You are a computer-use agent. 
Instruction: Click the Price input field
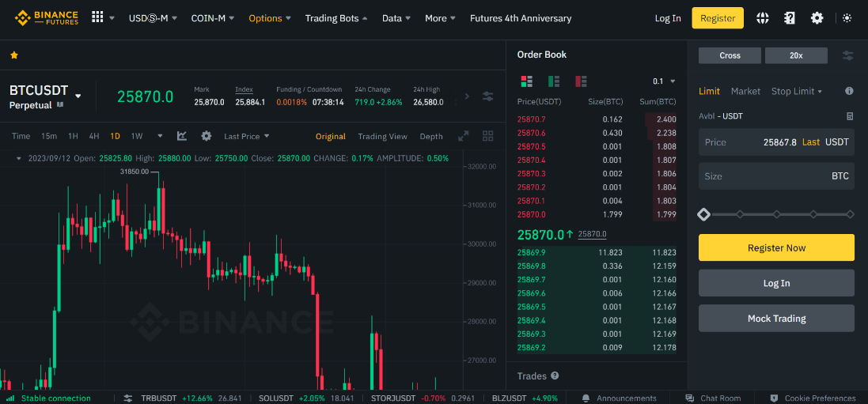[x=776, y=142]
